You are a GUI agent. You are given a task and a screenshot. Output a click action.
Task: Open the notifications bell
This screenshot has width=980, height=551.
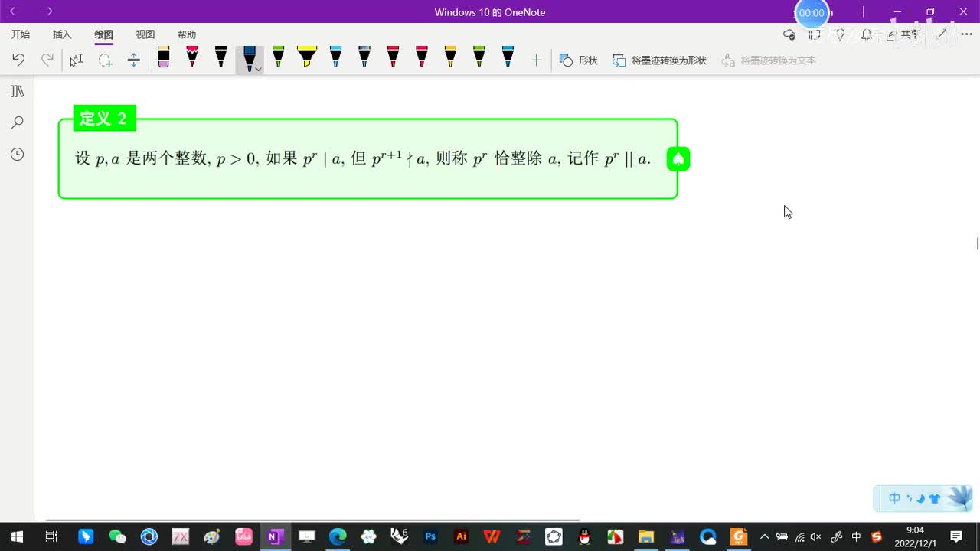(x=866, y=34)
